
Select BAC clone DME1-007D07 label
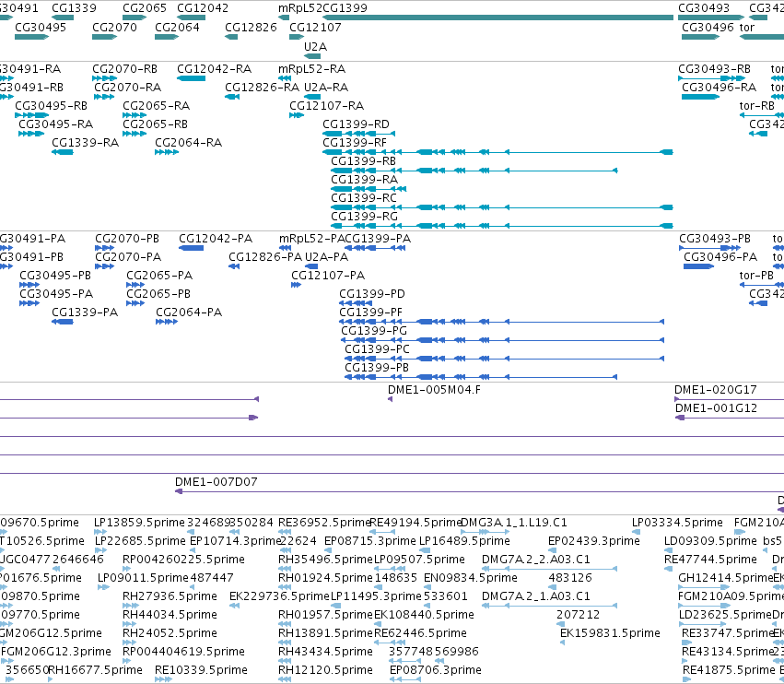pos(216,482)
